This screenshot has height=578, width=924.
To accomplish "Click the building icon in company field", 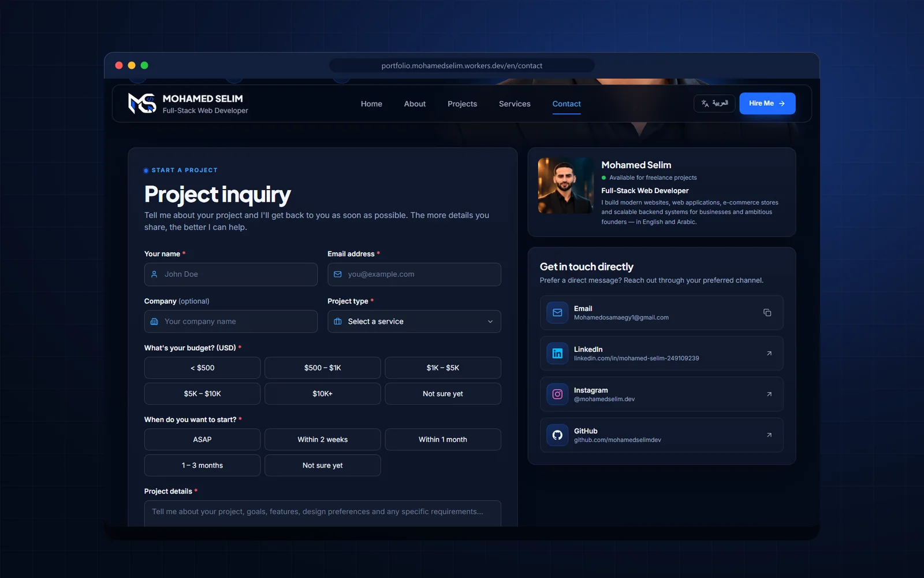I will tap(154, 321).
